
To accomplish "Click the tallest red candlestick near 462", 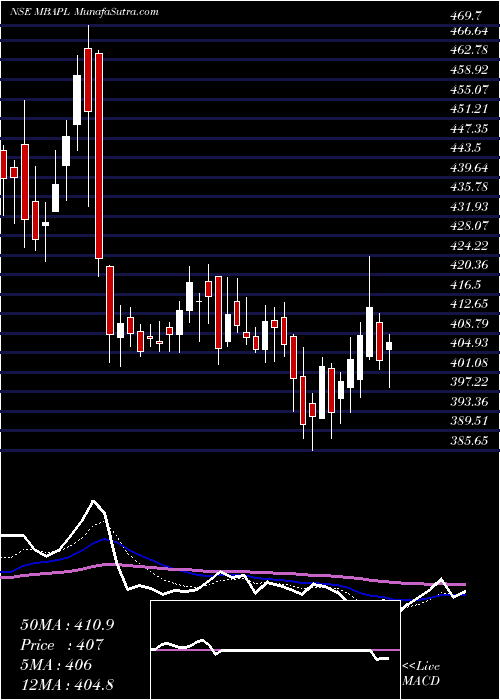I will click(x=99, y=156).
